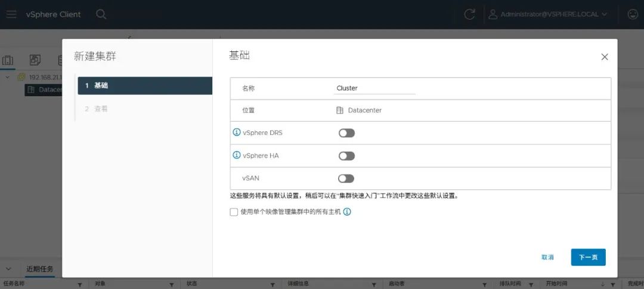Click the 详细信息 column header
This screenshot has width=644, height=289.
click(x=298, y=284)
